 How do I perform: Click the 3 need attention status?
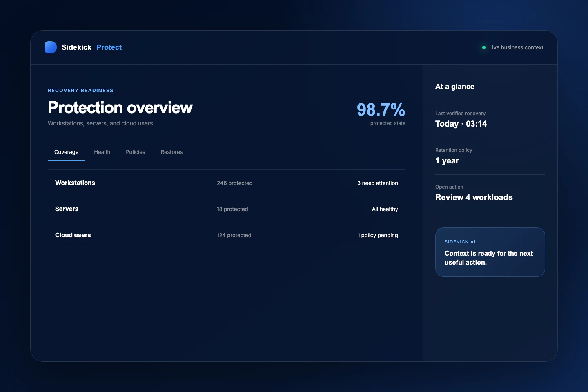(378, 183)
